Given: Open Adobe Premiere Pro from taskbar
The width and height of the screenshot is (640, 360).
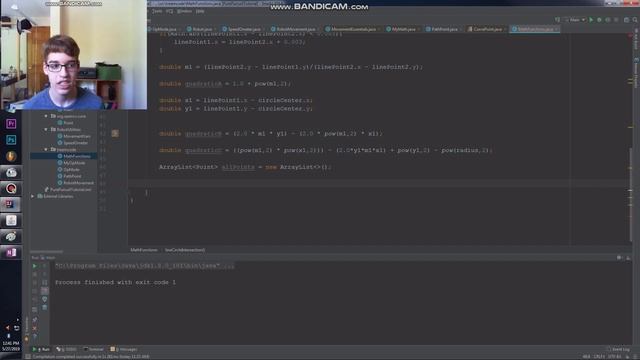Looking at the screenshot, I should click(11, 124).
